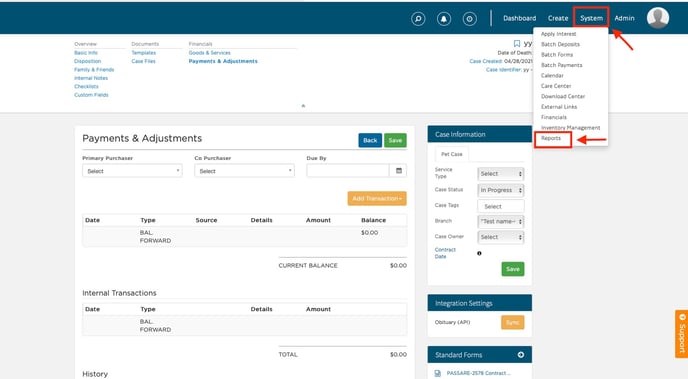Viewport: 688px width, 379px height.
Task: Open Calendar from the System menu
Action: pyautogui.click(x=552, y=75)
